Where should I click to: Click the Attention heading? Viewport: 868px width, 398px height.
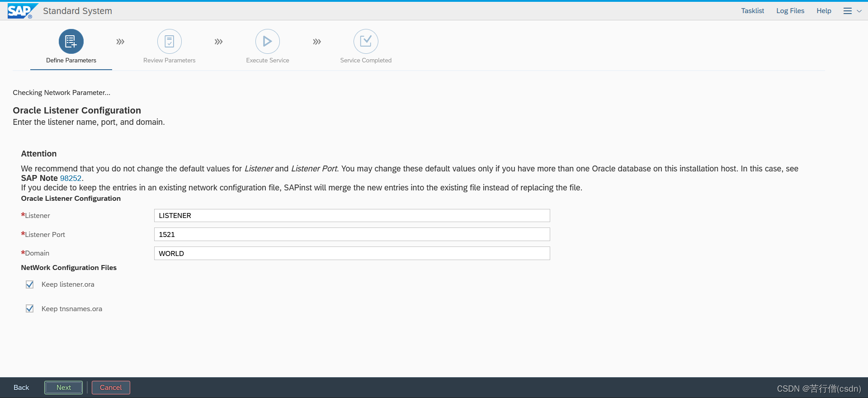pyautogui.click(x=39, y=154)
